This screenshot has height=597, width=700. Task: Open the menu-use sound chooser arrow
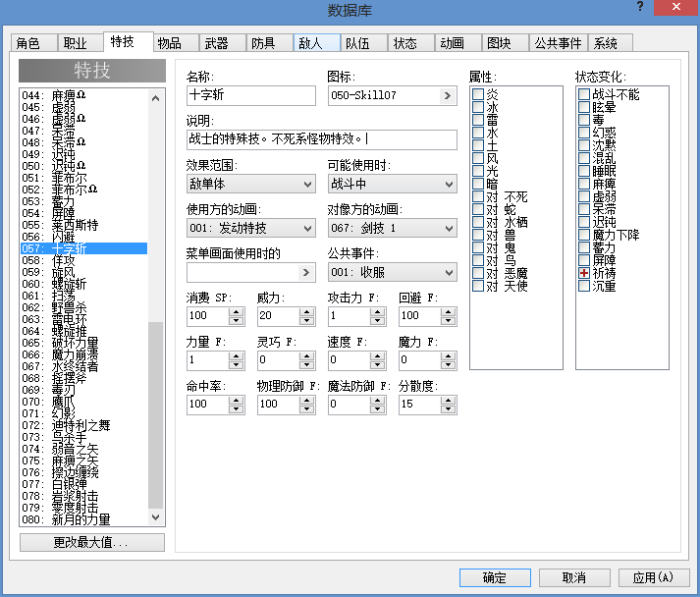(x=306, y=272)
